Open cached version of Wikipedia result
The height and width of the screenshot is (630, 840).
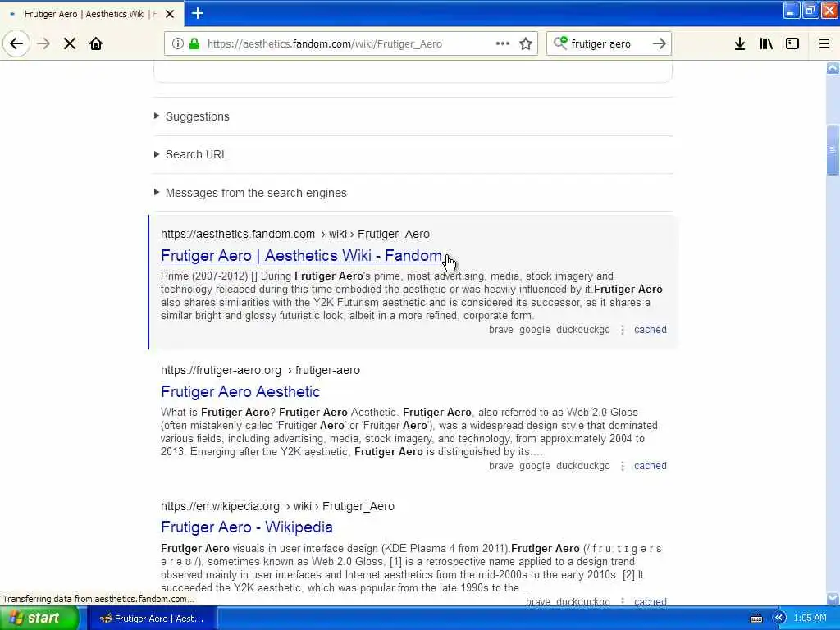[651, 601]
